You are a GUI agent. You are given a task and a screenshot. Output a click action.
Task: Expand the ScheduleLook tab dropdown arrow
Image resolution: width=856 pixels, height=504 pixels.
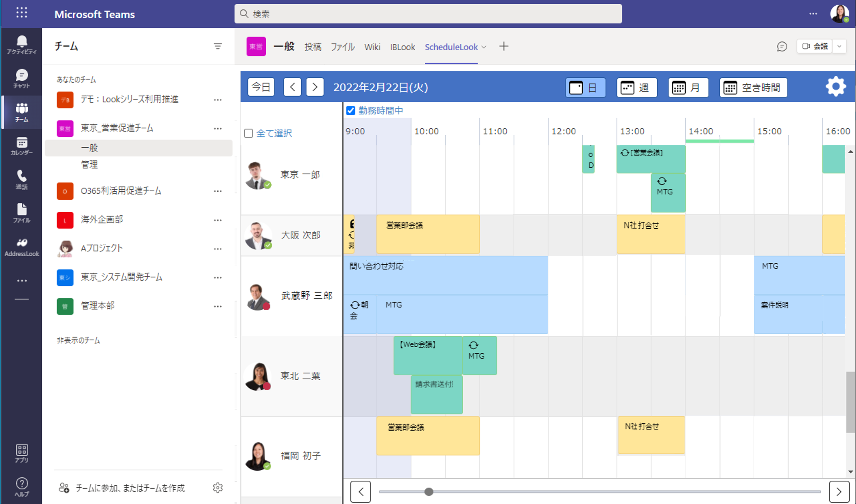[484, 47]
